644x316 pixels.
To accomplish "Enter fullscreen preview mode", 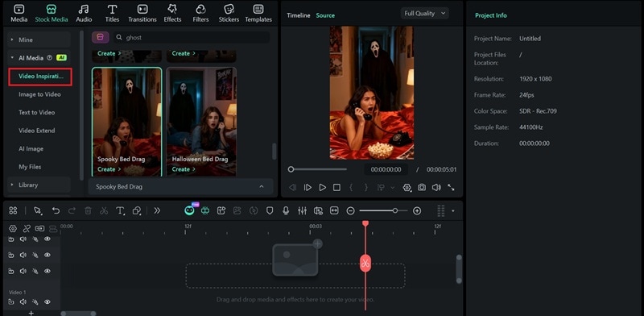I will click(x=451, y=187).
